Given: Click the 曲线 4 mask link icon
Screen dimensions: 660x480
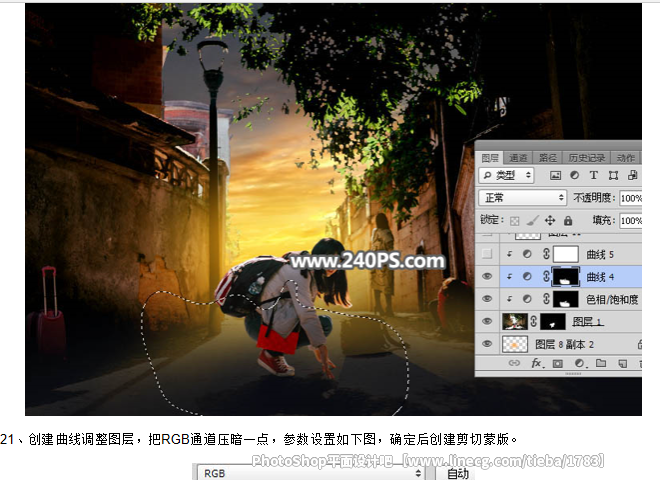Looking at the screenshot, I should [546, 276].
